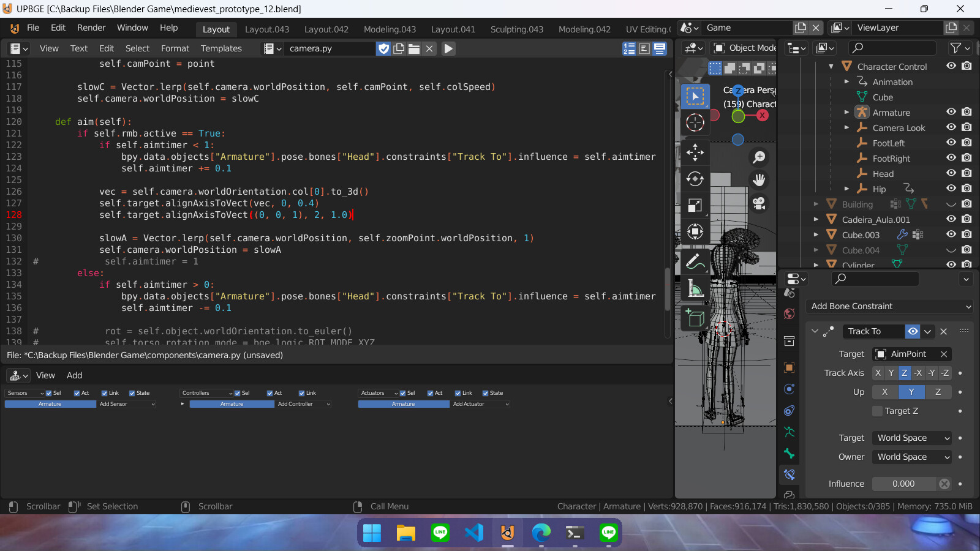
Task: Click the Influence 0.000 slider field
Action: 904,484
